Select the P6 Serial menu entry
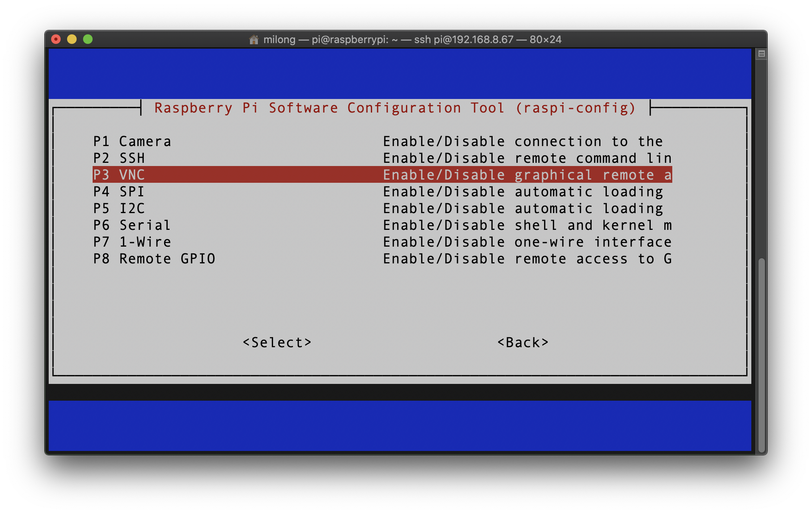Image resolution: width=812 pixels, height=514 pixels. point(382,225)
